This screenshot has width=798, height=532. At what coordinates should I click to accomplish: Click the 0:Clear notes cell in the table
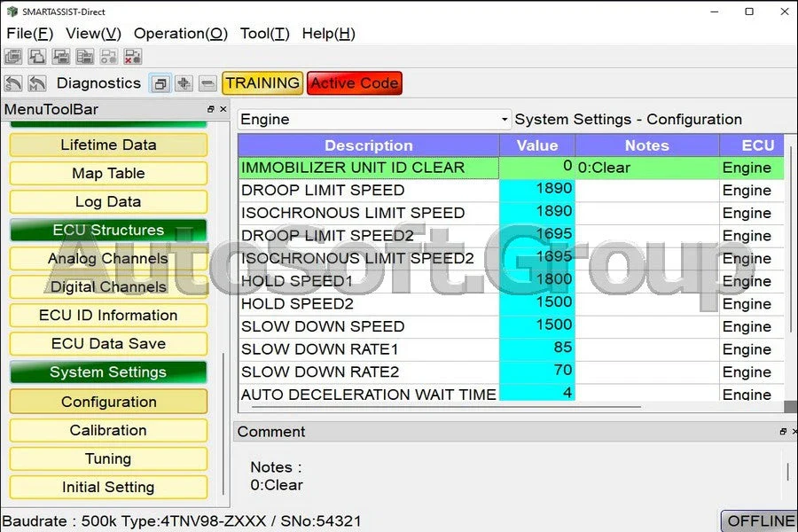(x=647, y=168)
